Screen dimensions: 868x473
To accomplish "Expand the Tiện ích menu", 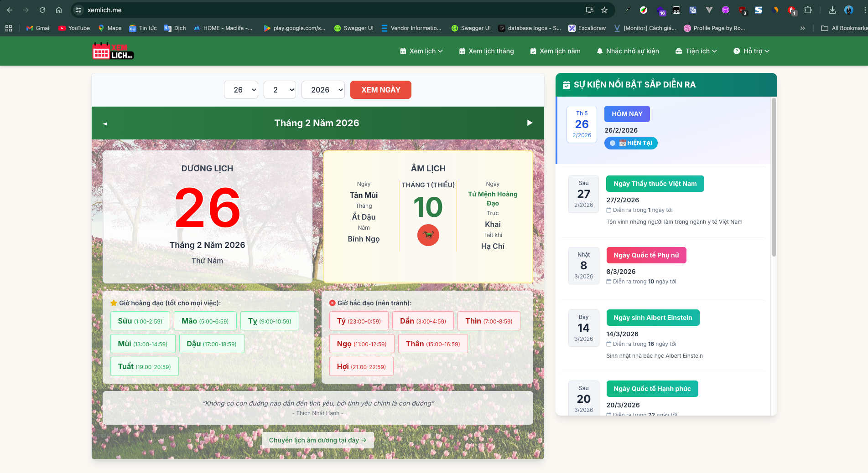I will point(696,51).
